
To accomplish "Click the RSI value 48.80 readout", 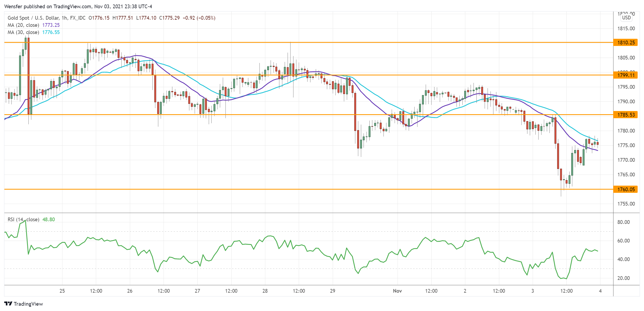I will click(x=49, y=219).
